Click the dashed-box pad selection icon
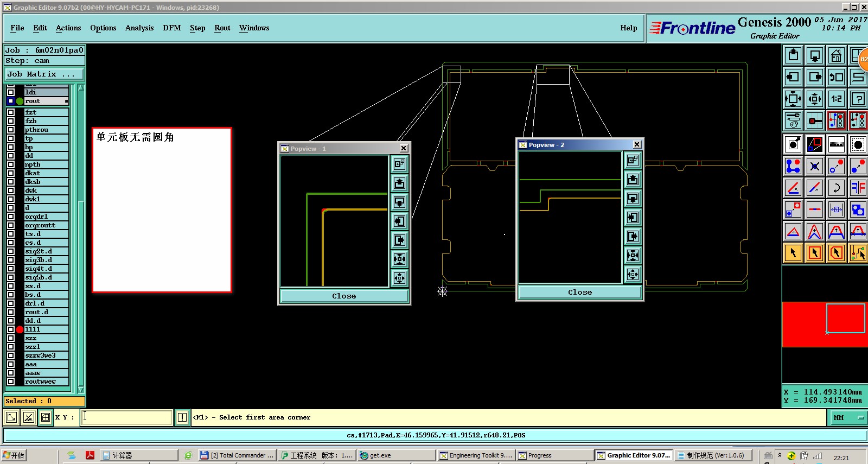868x464 pixels. tap(858, 144)
